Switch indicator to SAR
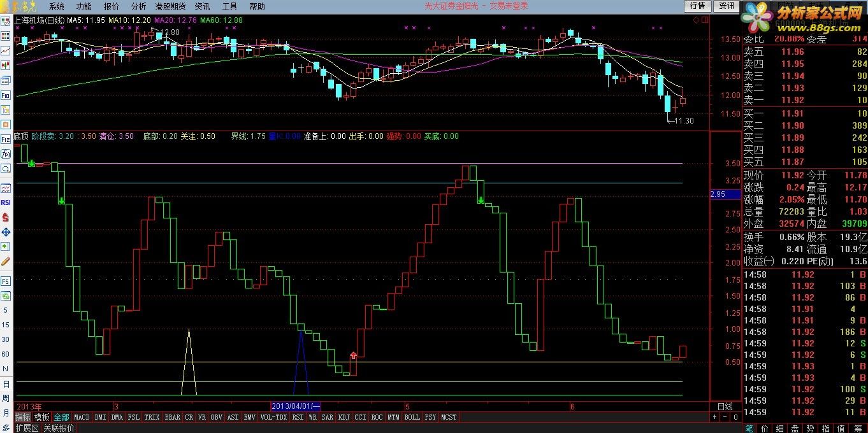The image size is (868, 433). tap(327, 417)
